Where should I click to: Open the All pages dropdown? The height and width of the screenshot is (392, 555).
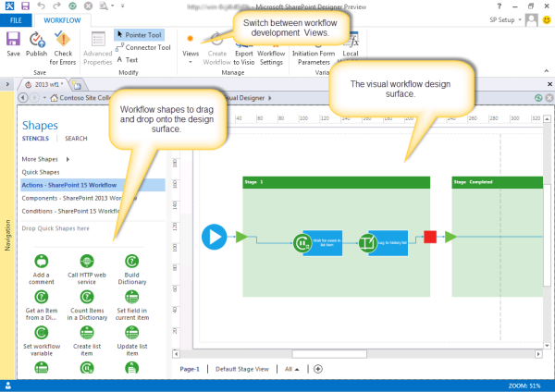(292, 369)
